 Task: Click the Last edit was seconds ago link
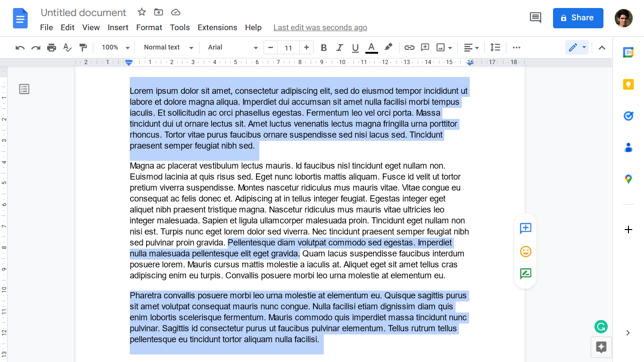click(320, 27)
